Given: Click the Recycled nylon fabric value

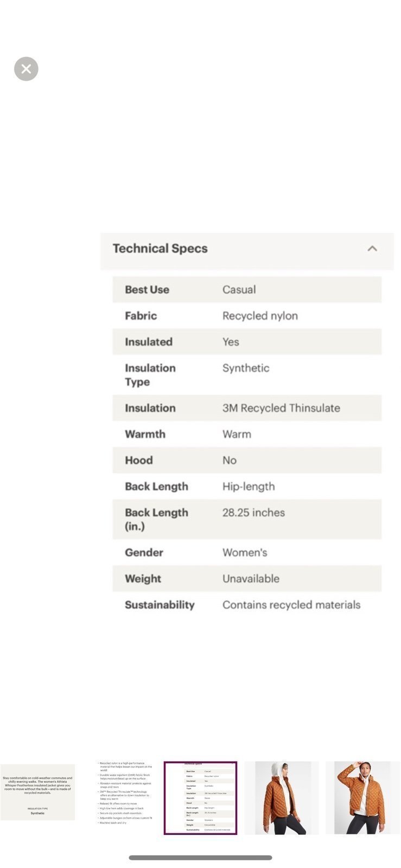Looking at the screenshot, I should (x=260, y=316).
